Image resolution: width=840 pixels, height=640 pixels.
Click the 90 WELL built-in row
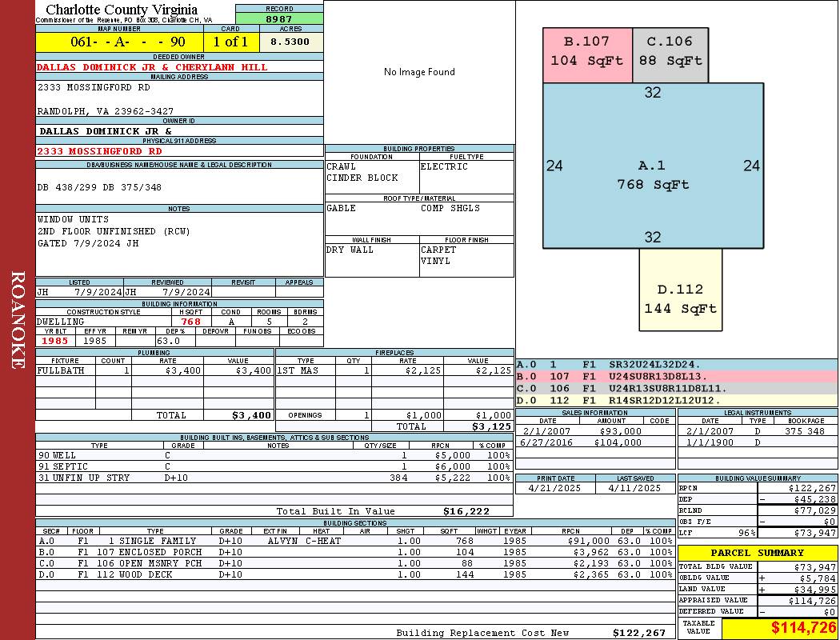[274, 455]
